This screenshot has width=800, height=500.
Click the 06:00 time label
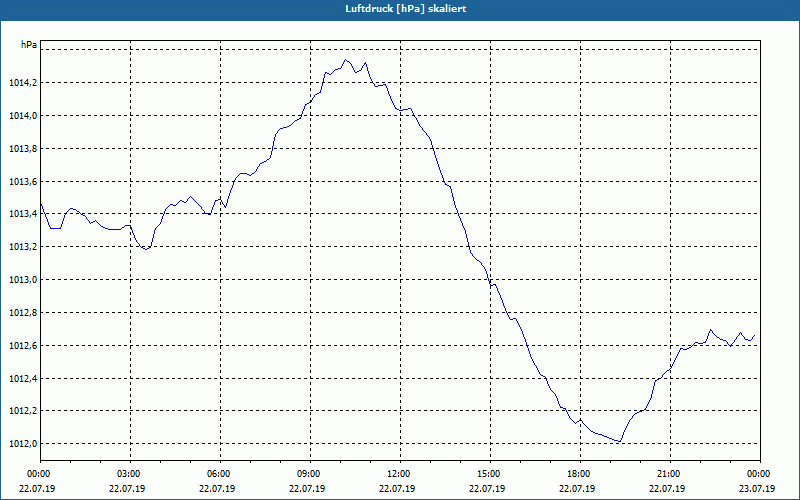point(220,474)
